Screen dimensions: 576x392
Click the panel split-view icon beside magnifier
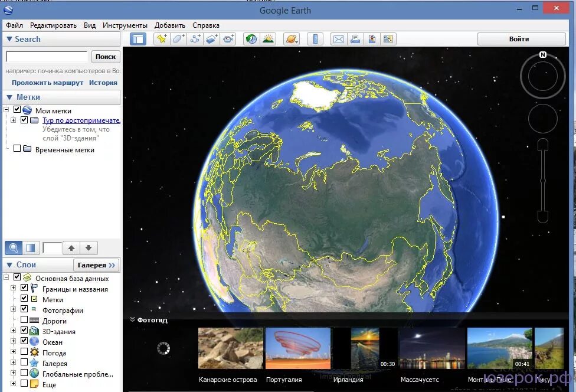31,248
